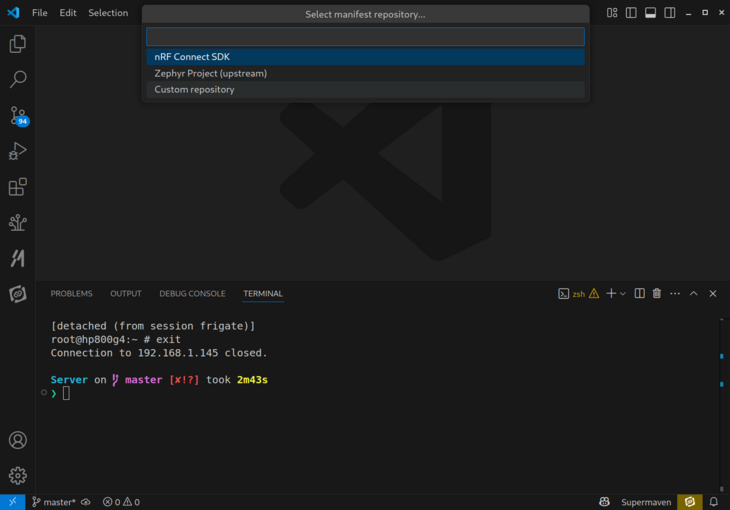Screen dimensions: 730x510
Task: Choose the Custom repository option
Action: point(365,89)
